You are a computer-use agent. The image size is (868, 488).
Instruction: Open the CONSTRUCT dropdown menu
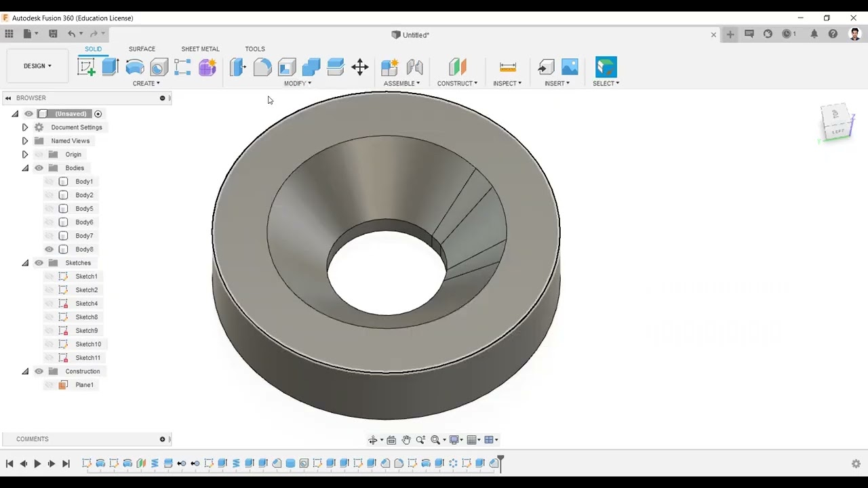457,83
